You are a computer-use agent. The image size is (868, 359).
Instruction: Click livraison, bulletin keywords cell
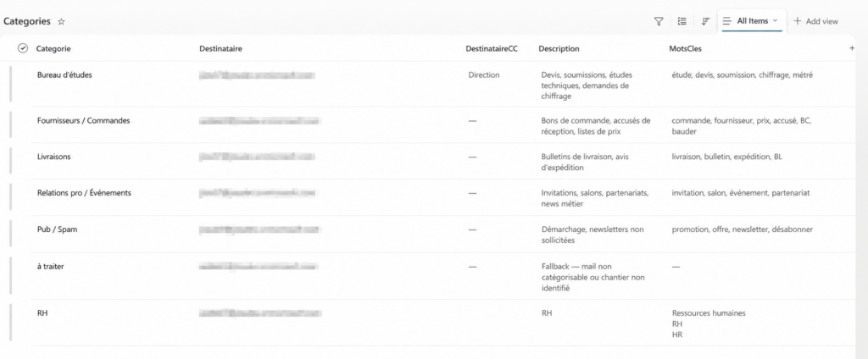coord(726,157)
